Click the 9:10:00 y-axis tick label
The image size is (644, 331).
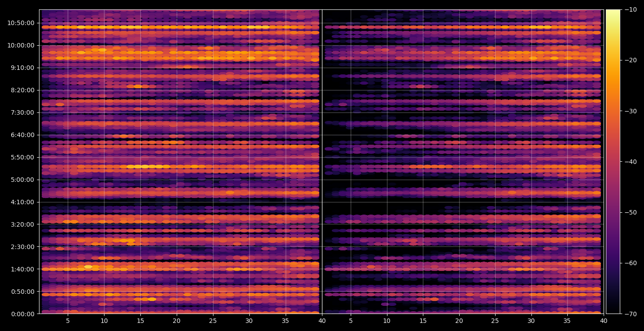(x=22, y=68)
